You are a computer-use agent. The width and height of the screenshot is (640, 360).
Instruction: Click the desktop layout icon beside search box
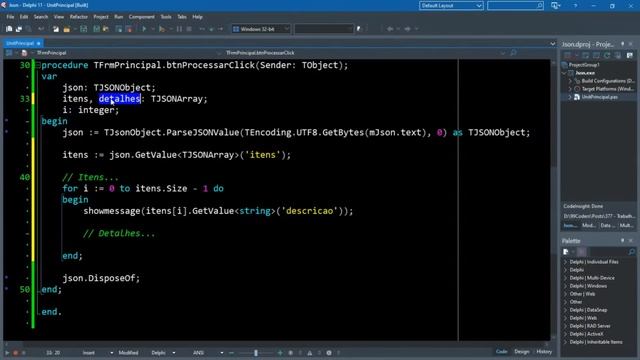pos(555,6)
